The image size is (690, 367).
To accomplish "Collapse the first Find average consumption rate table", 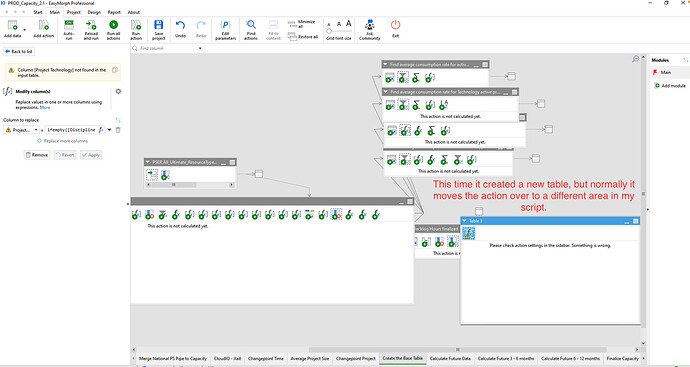I will [x=385, y=65].
